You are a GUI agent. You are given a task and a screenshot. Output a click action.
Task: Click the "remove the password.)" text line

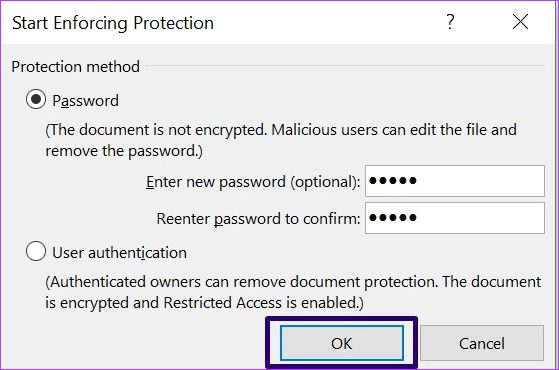coord(124,151)
